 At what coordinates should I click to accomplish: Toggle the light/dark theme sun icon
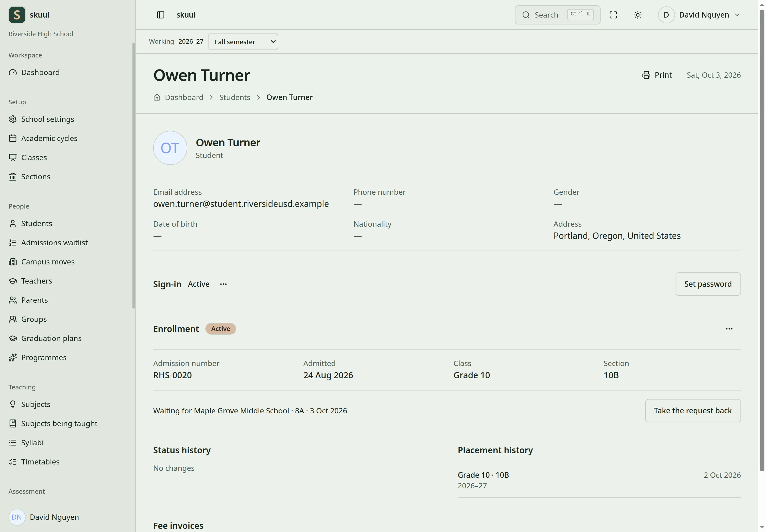coord(637,15)
